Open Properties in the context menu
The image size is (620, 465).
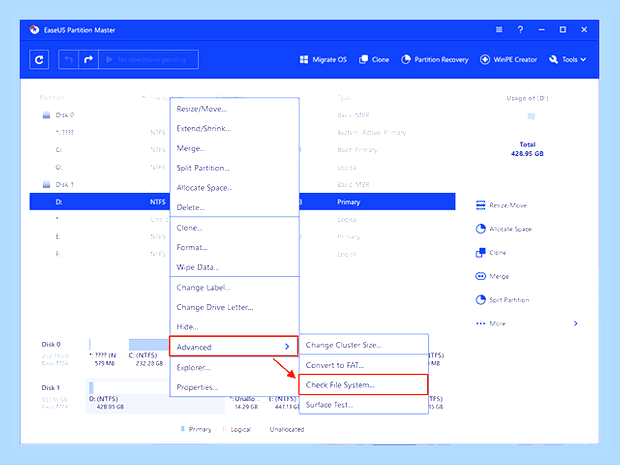(234, 387)
